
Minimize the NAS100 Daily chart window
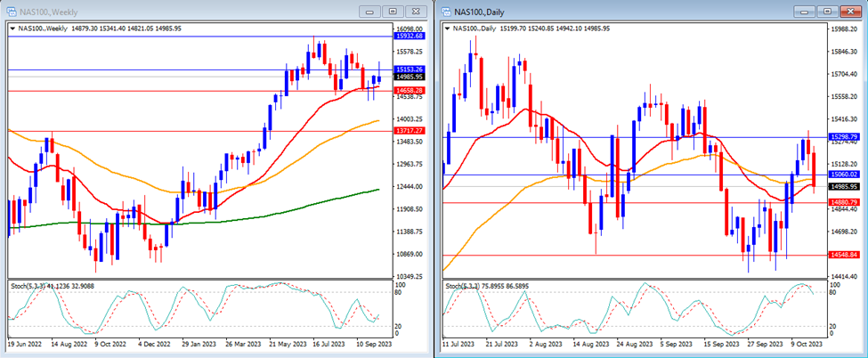pyautogui.click(x=806, y=12)
